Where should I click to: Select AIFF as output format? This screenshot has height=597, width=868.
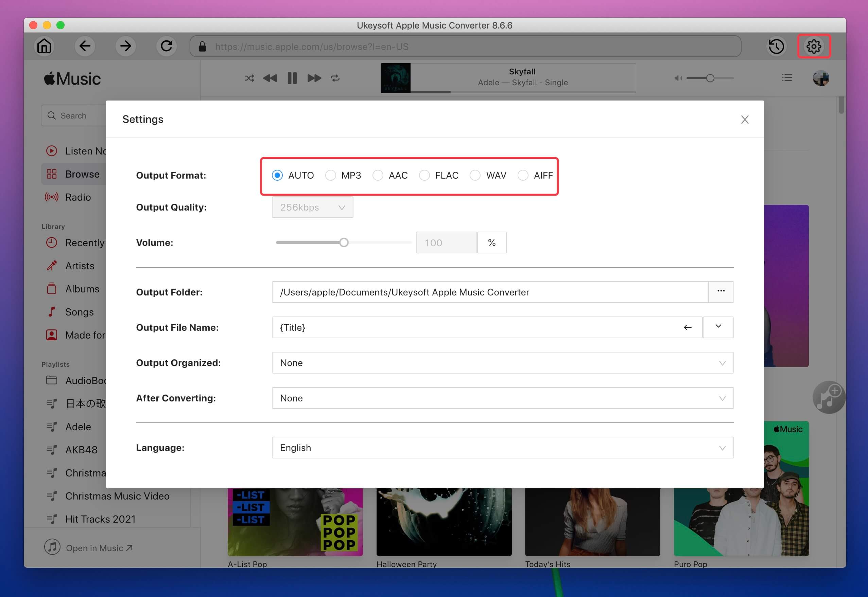[523, 175]
